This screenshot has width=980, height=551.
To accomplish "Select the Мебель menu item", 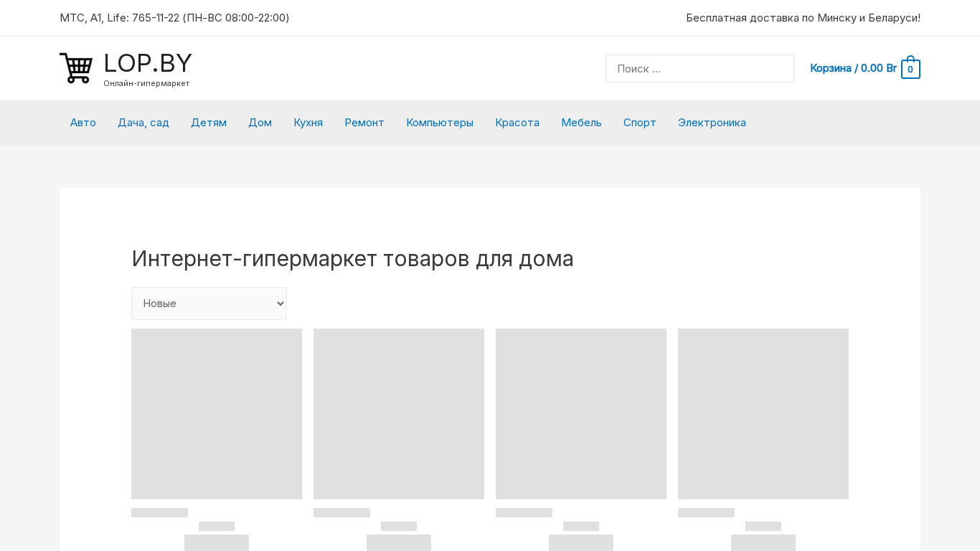I will tap(581, 123).
